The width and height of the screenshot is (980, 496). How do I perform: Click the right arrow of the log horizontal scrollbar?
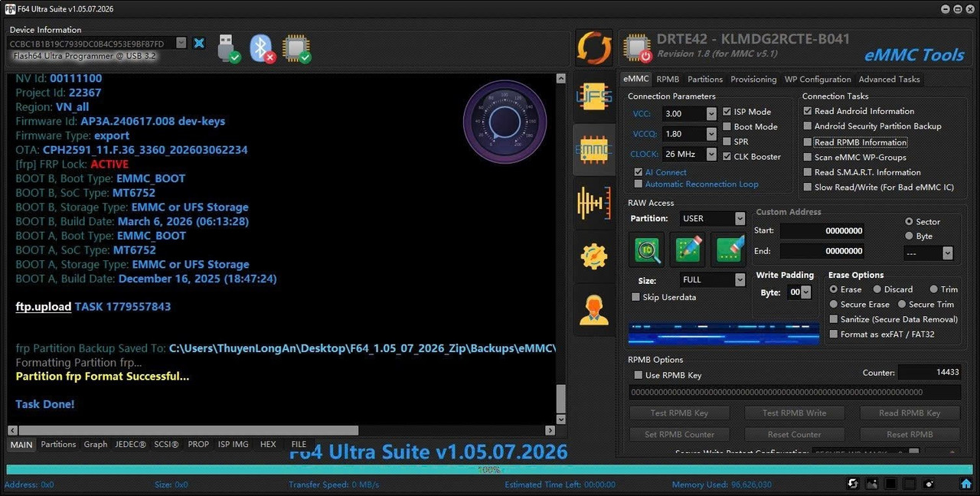(550, 431)
